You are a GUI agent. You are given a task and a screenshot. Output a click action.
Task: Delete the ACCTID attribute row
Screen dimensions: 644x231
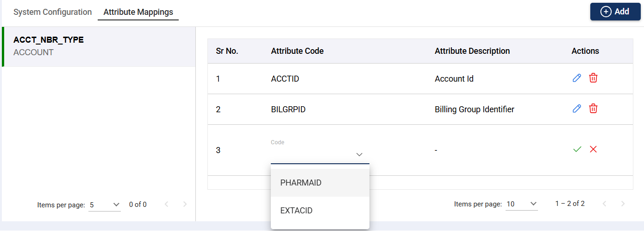pos(593,78)
